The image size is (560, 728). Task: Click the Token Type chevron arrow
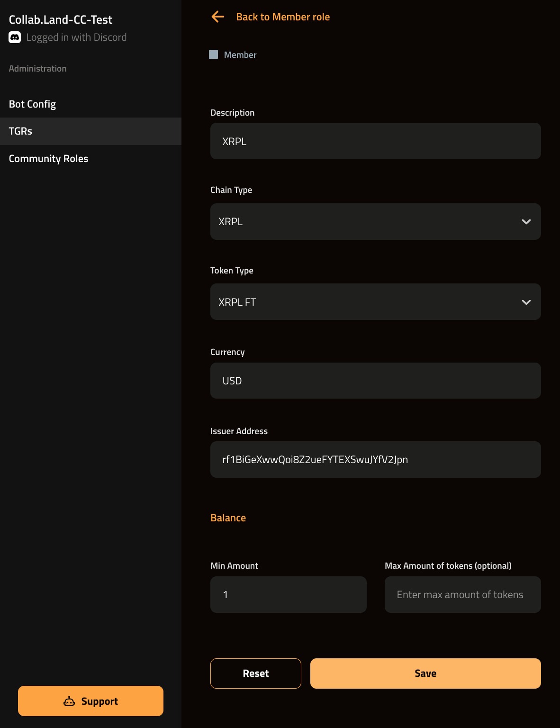tap(526, 302)
